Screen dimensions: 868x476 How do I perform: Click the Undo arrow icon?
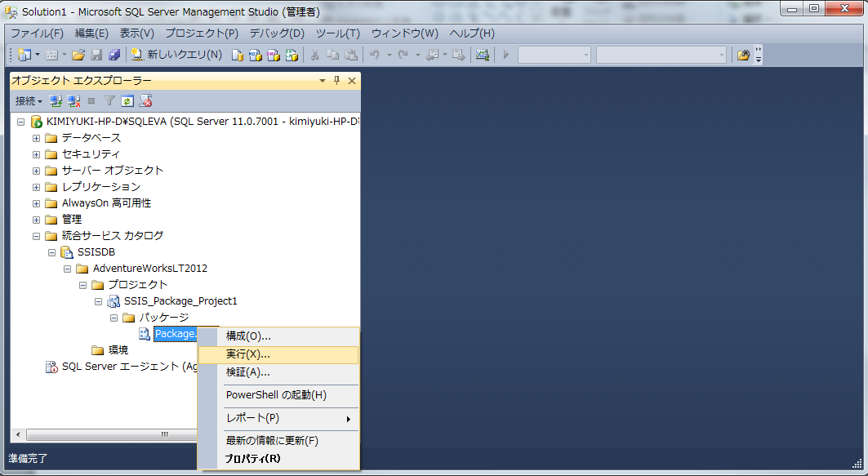(375, 55)
